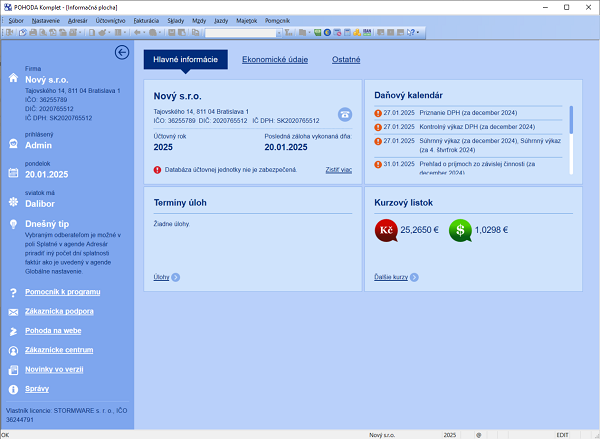This screenshot has width=600, height=439.
Task: Click the red Kč currency icon
Action: click(x=386, y=230)
